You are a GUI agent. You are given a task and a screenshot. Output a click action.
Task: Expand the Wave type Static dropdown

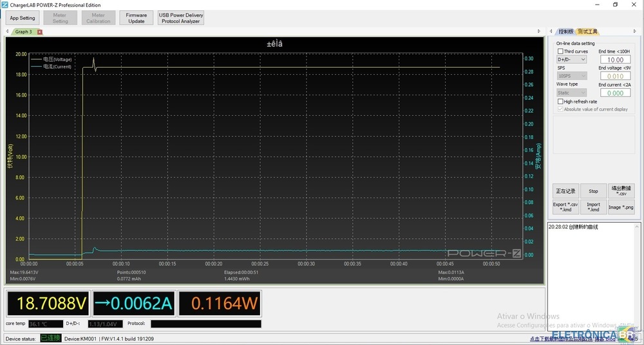(571, 93)
